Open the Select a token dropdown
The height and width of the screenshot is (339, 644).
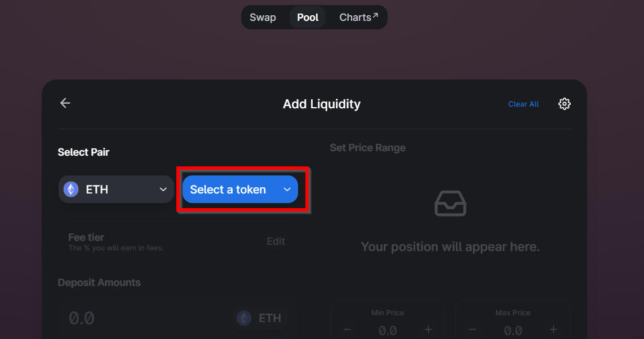(x=240, y=190)
